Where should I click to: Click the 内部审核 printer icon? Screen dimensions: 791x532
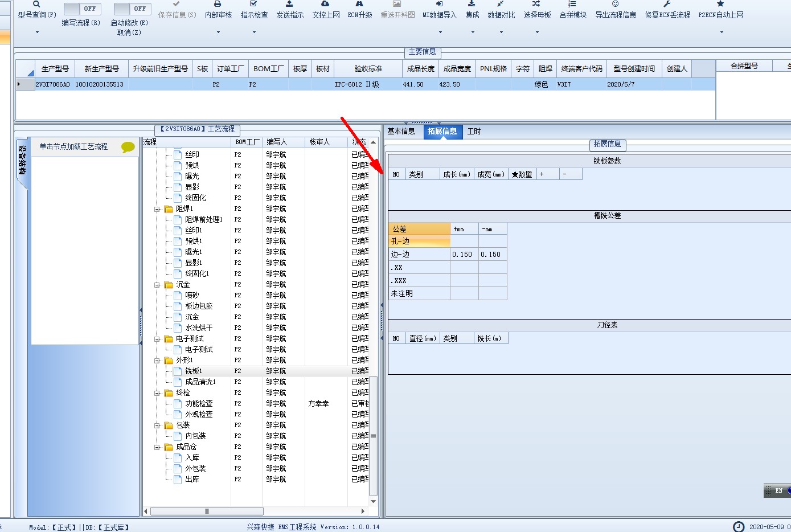pos(218,4)
